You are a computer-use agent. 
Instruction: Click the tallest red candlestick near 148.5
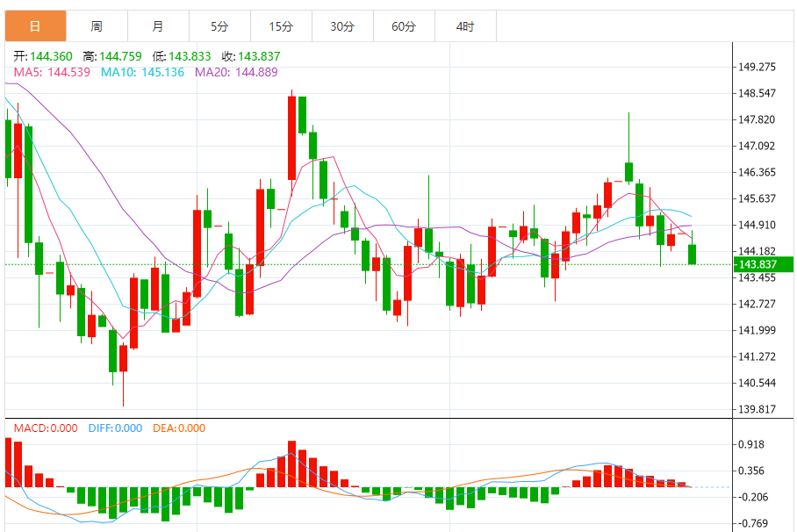point(291,139)
